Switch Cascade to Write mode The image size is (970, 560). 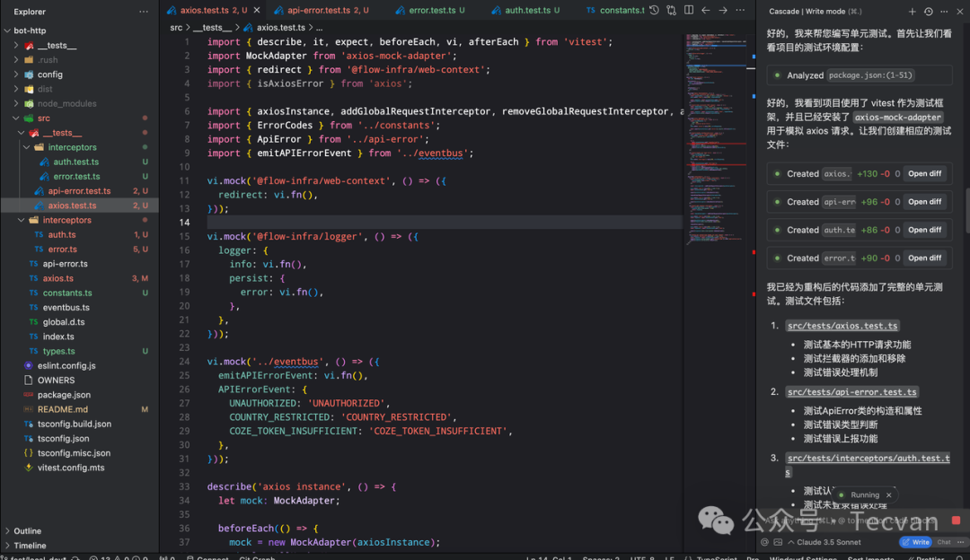coord(916,542)
